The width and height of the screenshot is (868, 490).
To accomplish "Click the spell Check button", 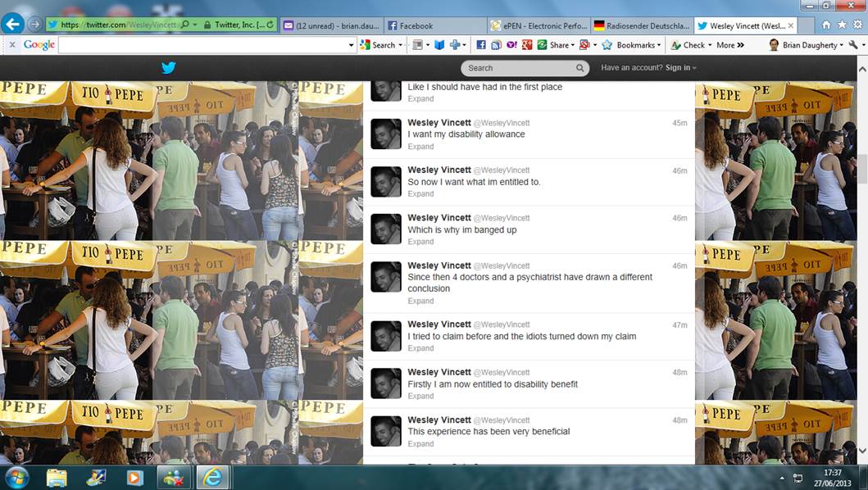I will 688,45.
